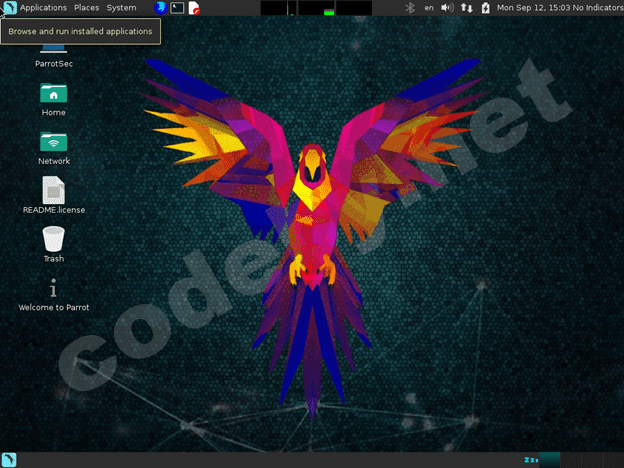
Task: Select the ParrotSec desktop icon
Action: pyautogui.click(x=54, y=57)
